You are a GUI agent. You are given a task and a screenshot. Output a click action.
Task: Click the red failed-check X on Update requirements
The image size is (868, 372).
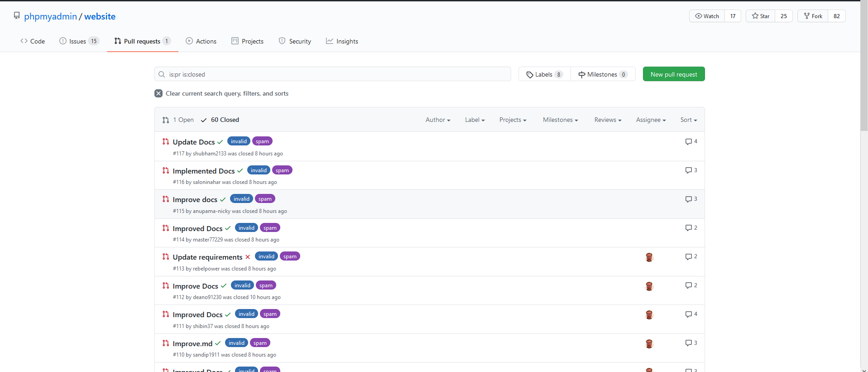coord(248,257)
